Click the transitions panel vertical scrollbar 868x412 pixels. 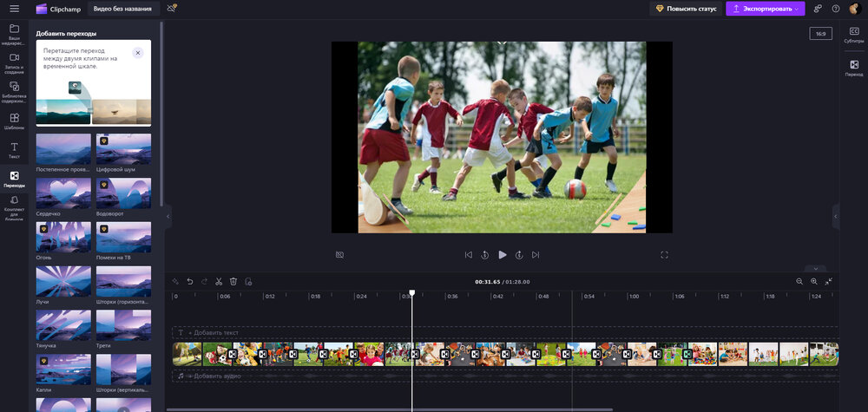tap(161, 114)
